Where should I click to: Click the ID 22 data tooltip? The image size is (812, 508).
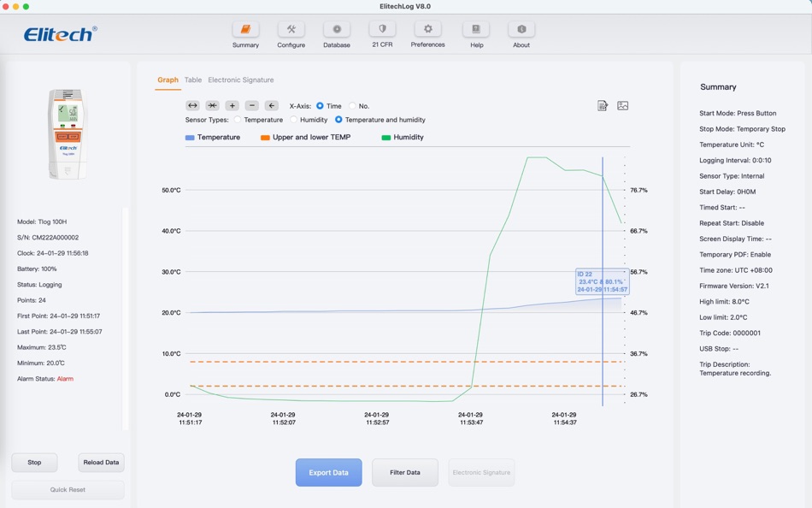(x=603, y=281)
